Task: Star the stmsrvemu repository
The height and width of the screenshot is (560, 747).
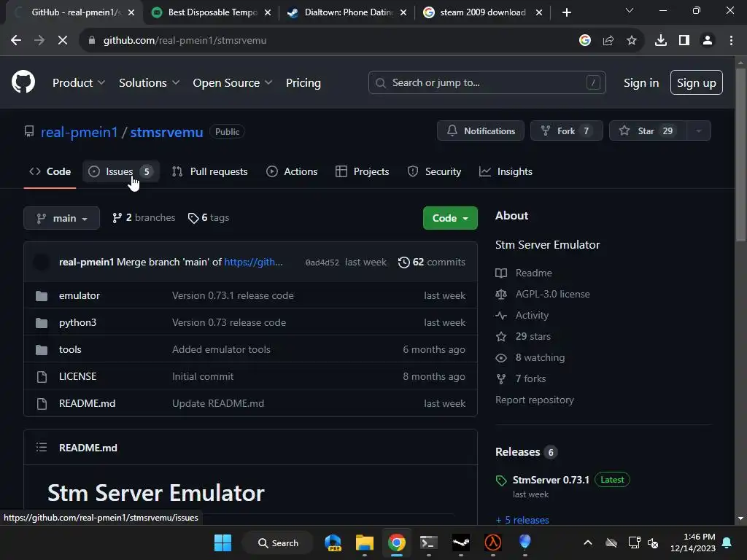Action: point(648,131)
